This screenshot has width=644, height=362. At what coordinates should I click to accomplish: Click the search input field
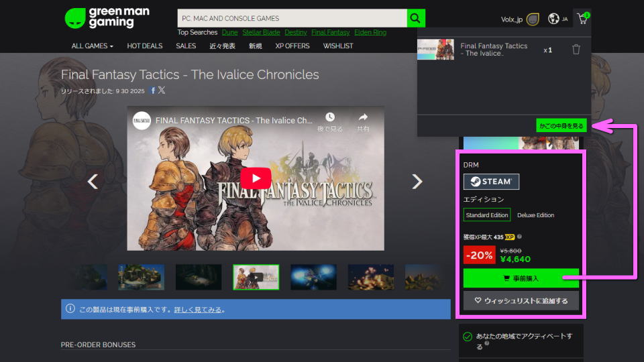292,18
